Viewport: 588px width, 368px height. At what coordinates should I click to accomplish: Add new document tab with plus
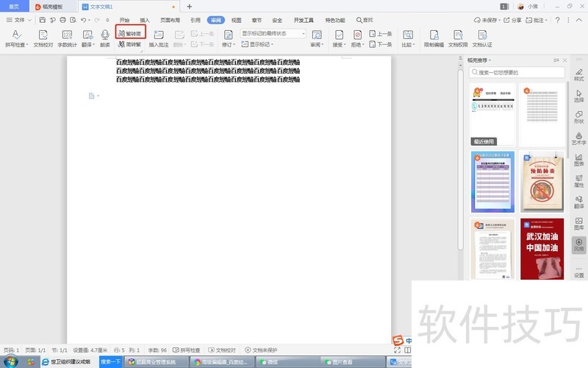(190, 7)
